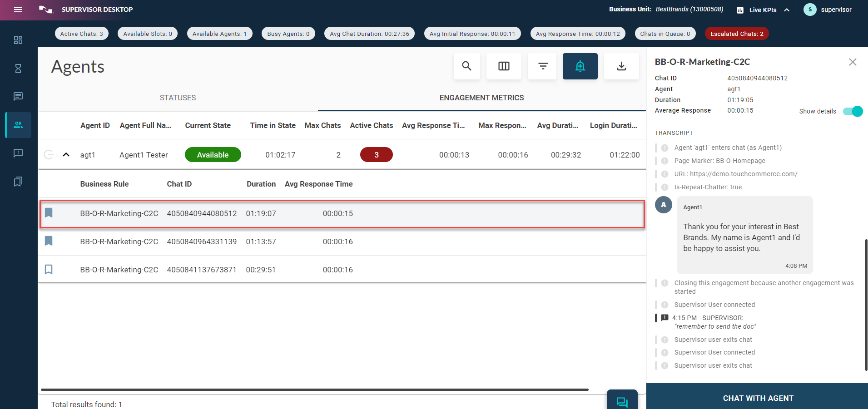Select the ENGAGEMENT METRICS tab

481,98
